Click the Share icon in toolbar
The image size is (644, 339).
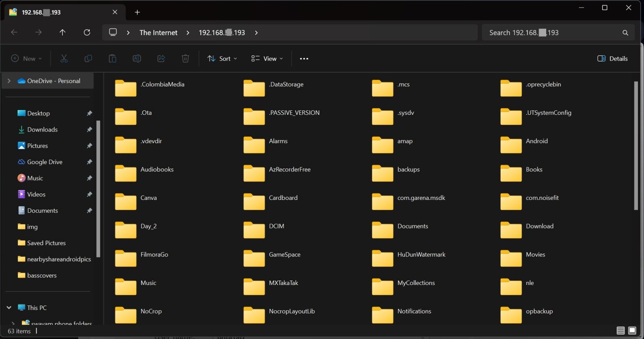[161, 58]
